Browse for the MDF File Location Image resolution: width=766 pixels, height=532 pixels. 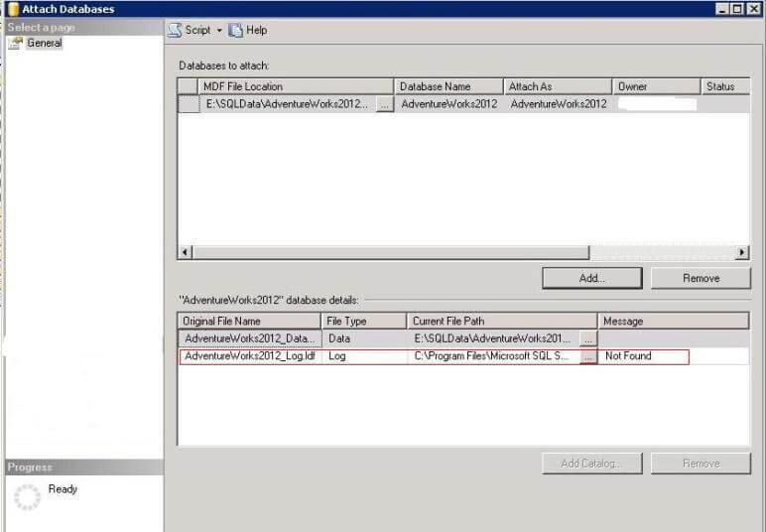coord(385,104)
